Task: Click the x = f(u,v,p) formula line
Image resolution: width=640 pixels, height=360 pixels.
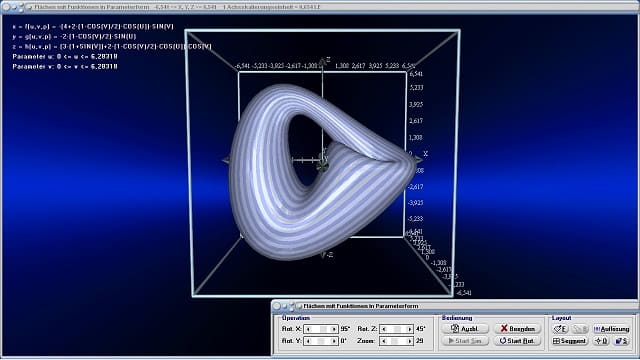Action: (x=93, y=27)
